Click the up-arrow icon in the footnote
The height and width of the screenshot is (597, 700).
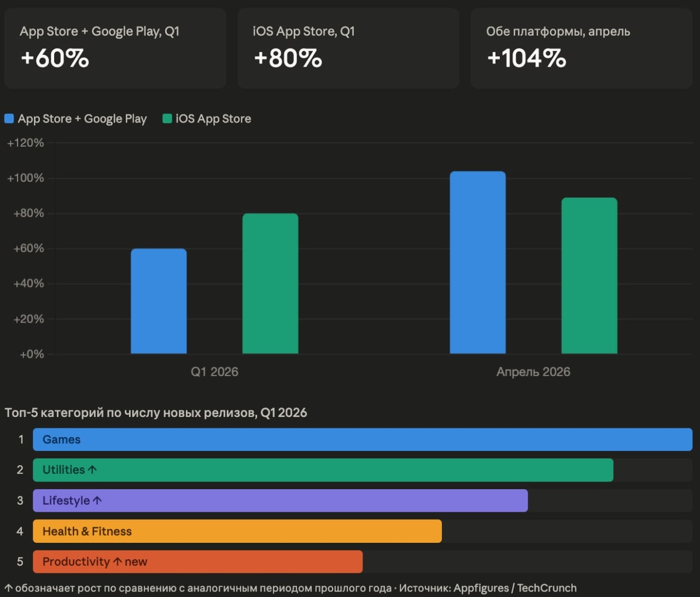pos(8,588)
